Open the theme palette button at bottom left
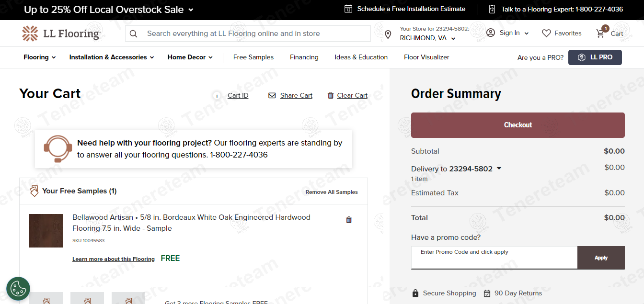 tap(18, 289)
